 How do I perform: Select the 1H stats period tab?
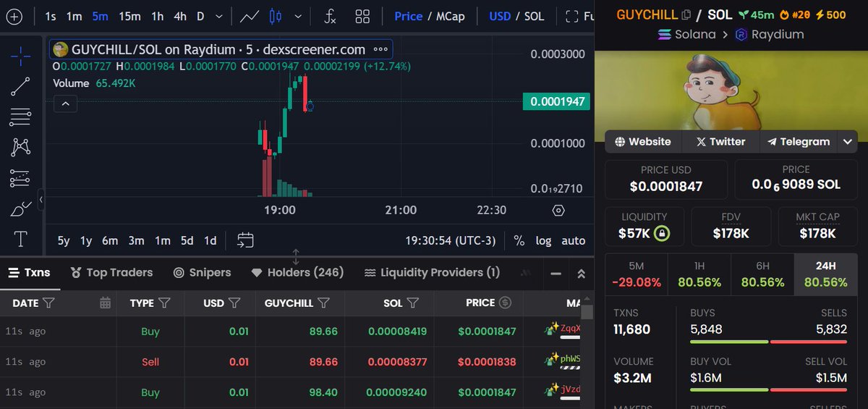[699, 274]
